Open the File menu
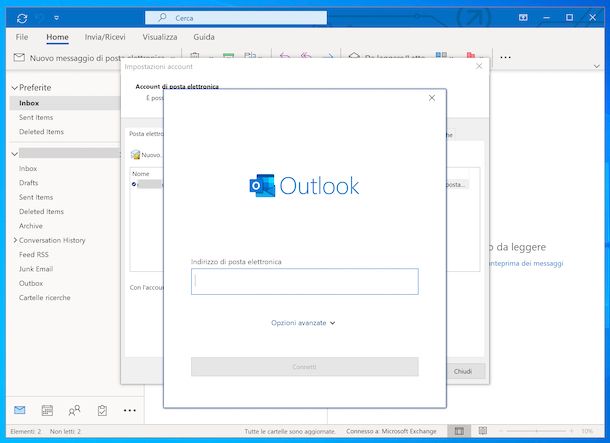The image size is (610, 443). click(x=22, y=37)
